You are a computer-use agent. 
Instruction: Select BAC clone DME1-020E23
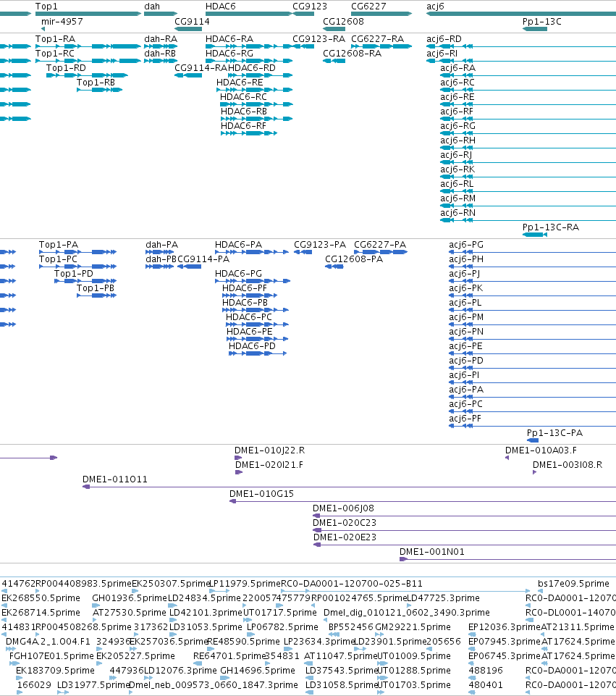tap(345, 537)
